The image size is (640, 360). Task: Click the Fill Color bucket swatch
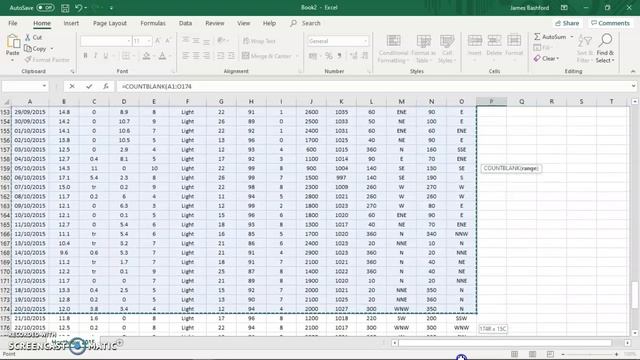[x=146, y=56]
